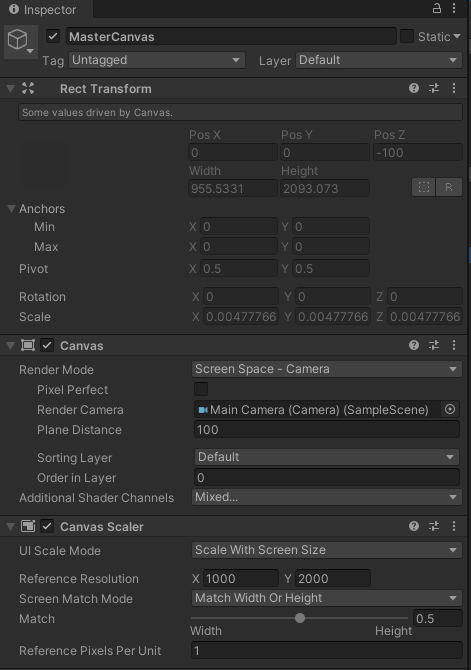Open the Canvas component presets icon
Screen dimensions: 471x670
tap(434, 345)
